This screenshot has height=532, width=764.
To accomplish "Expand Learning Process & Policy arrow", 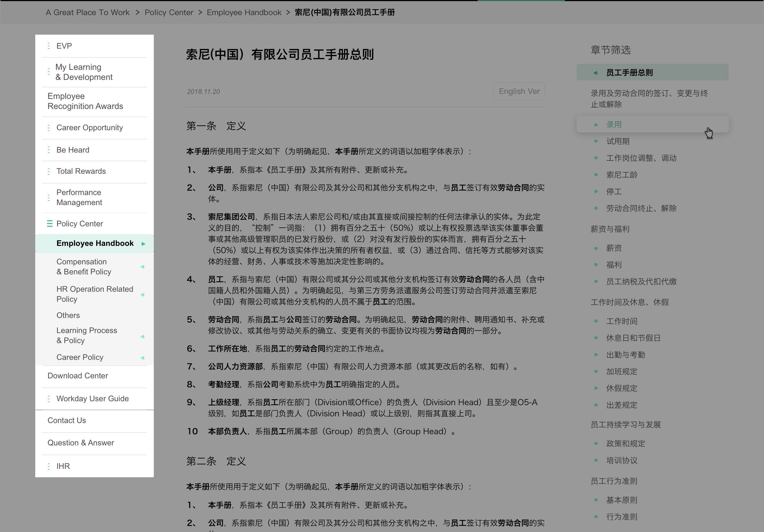I will click(x=142, y=336).
